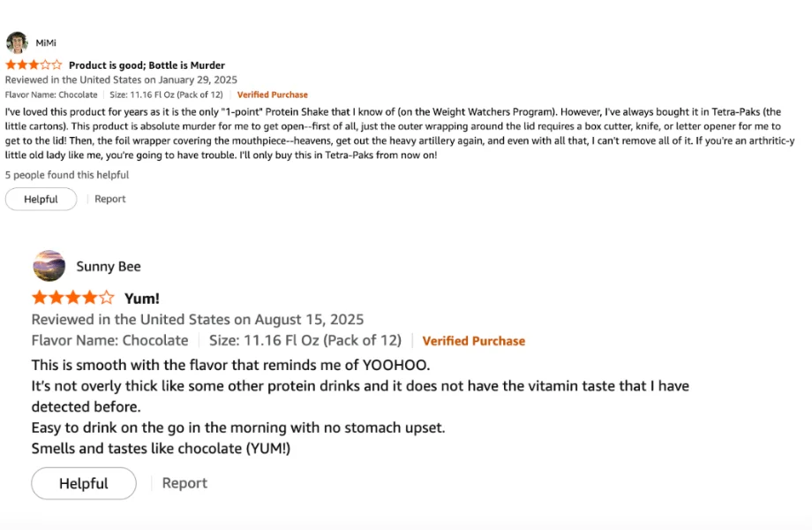Click the review date on Sunny Bee's review

pyautogui.click(x=199, y=319)
